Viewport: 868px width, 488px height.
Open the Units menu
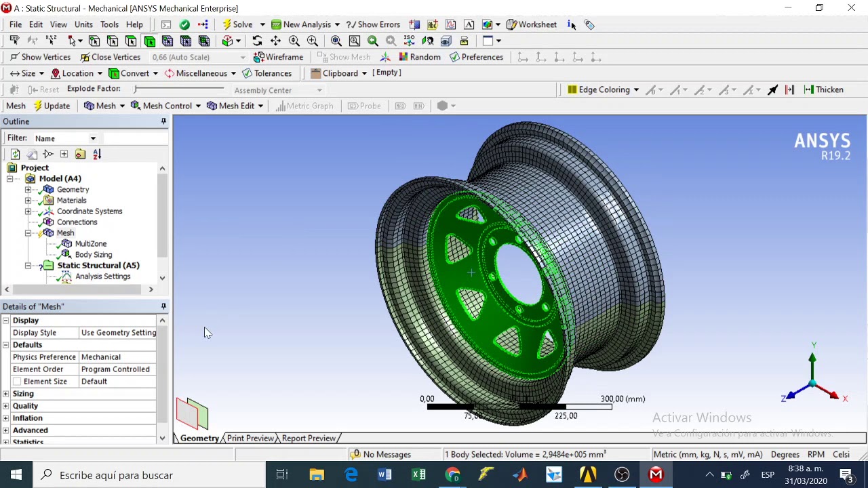(x=83, y=24)
